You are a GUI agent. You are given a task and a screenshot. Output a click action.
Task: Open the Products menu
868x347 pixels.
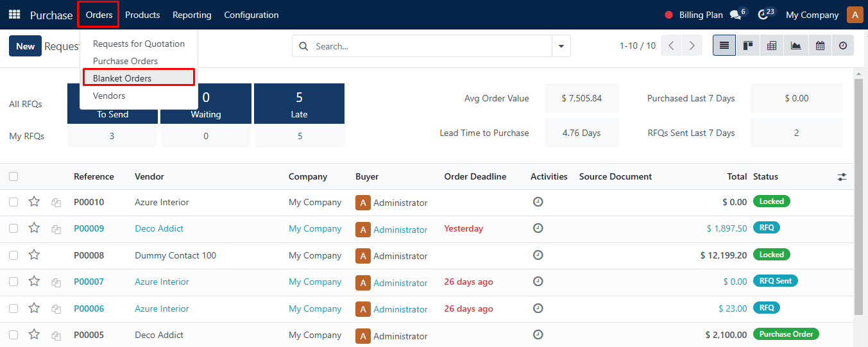(x=142, y=15)
